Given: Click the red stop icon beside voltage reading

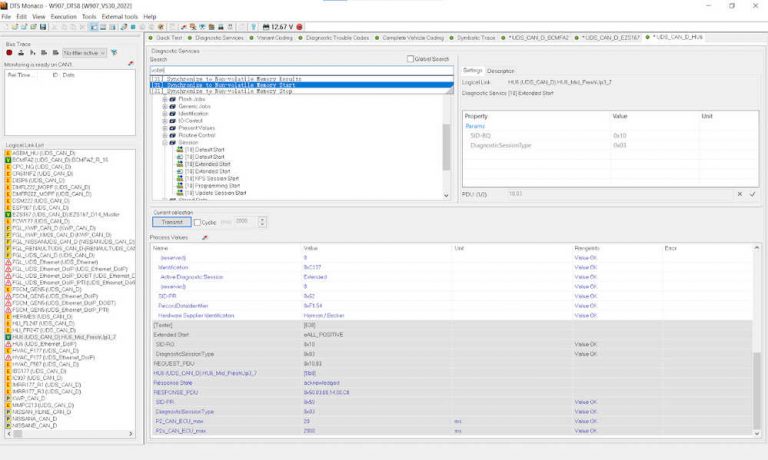Looking at the screenshot, I should (x=301, y=27).
